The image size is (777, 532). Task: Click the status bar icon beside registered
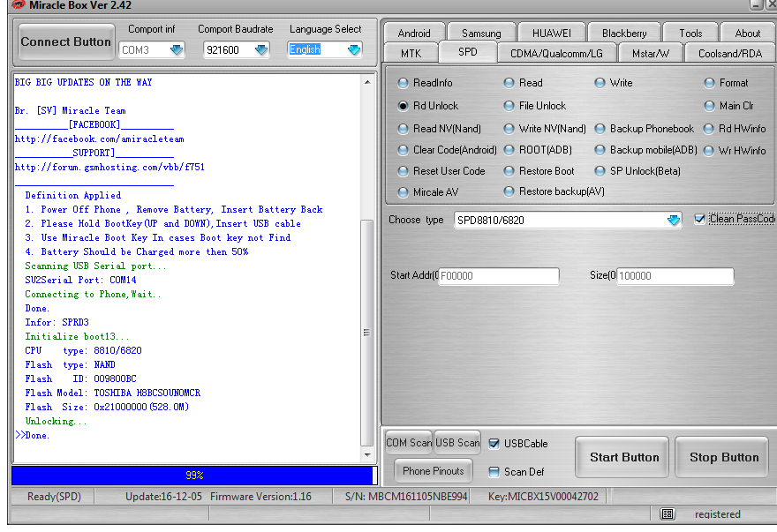668,513
